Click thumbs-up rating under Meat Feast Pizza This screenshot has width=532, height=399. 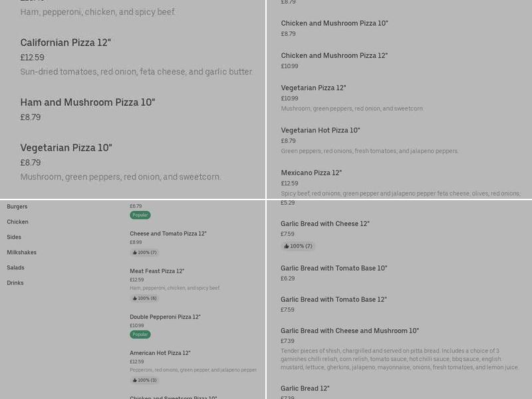144,298
